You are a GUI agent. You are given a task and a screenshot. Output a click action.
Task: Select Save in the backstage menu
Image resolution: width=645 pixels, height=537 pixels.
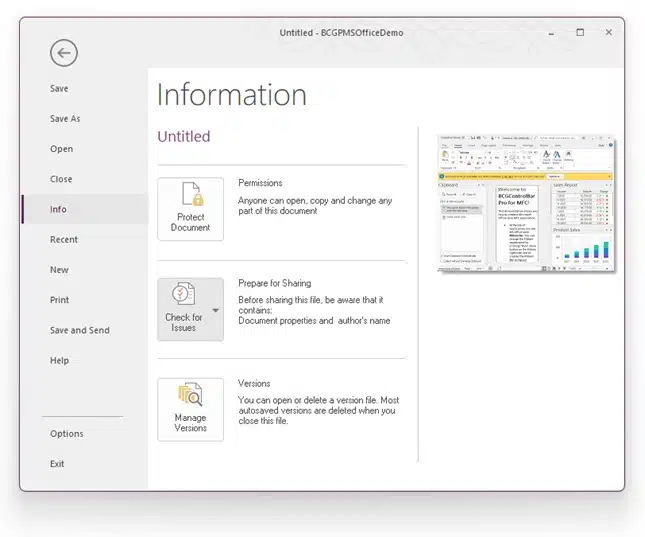(x=59, y=88)
